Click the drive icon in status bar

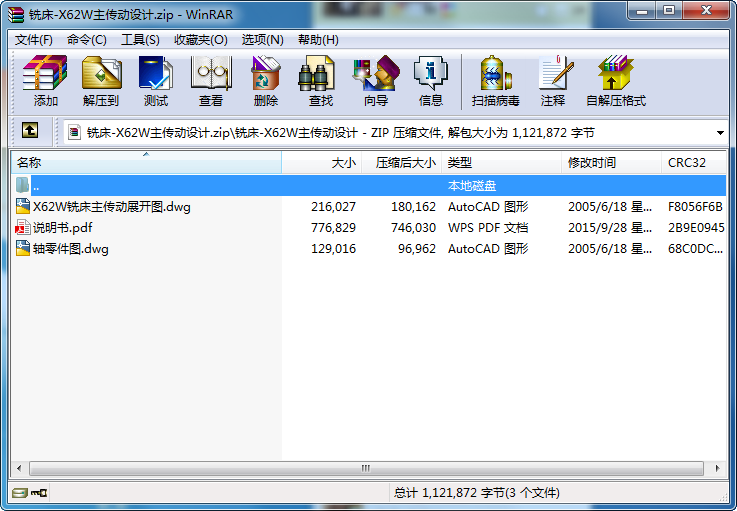pos(20,493)
